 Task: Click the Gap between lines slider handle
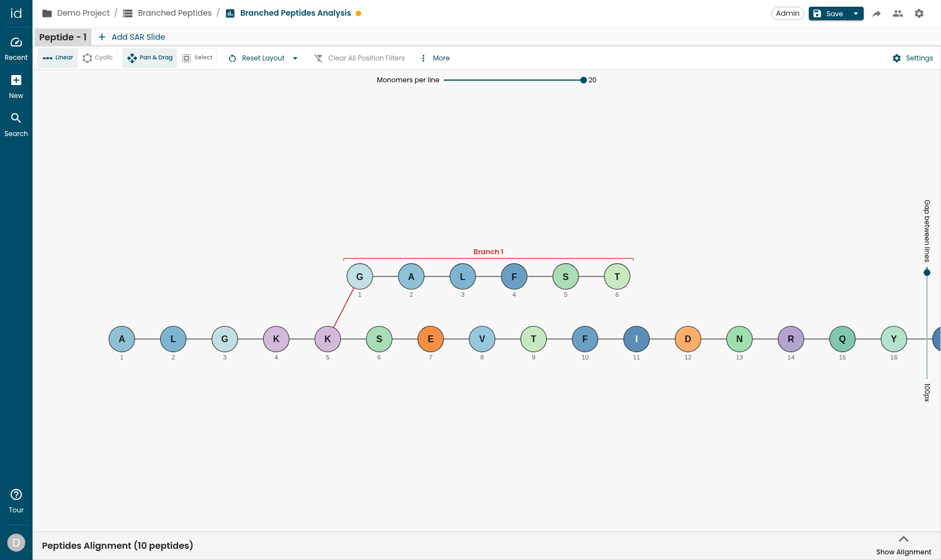pos(927,273)
